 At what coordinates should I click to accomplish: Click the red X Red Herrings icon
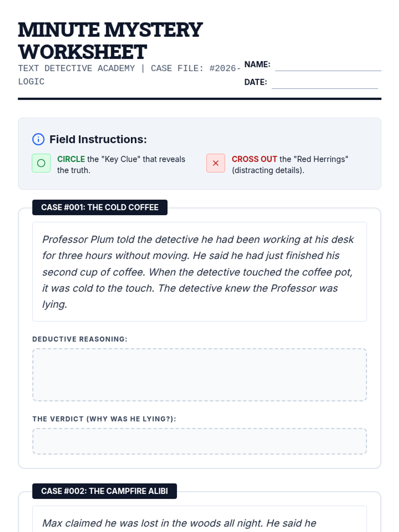click(215, 163)
